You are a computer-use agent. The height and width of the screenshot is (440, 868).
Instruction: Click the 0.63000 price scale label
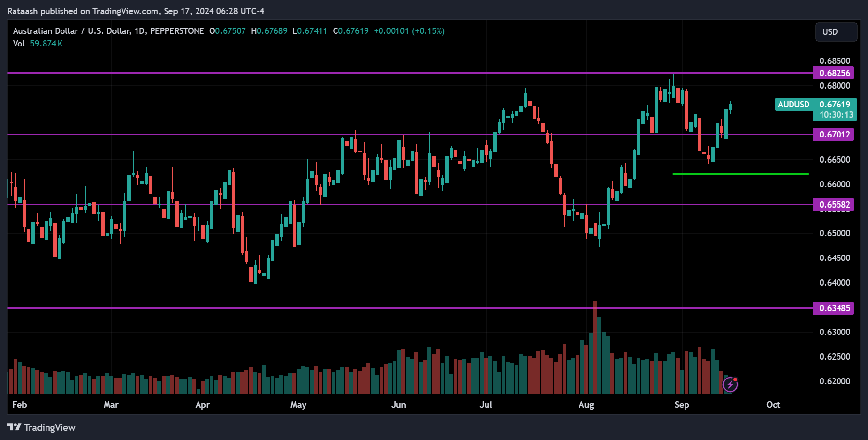point(835,332)
